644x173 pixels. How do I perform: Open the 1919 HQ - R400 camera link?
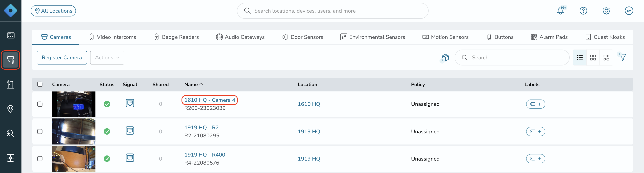(205, 155)
